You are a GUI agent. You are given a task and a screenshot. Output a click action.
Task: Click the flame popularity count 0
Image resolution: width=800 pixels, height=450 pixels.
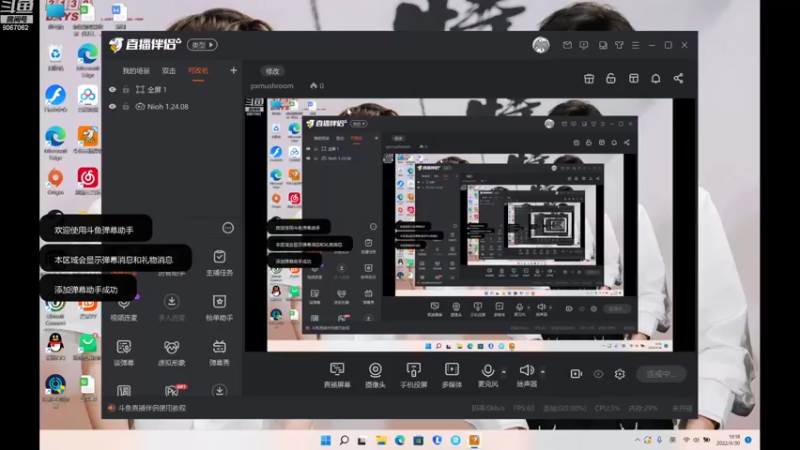pyautogui.click(x=317, y=86)
